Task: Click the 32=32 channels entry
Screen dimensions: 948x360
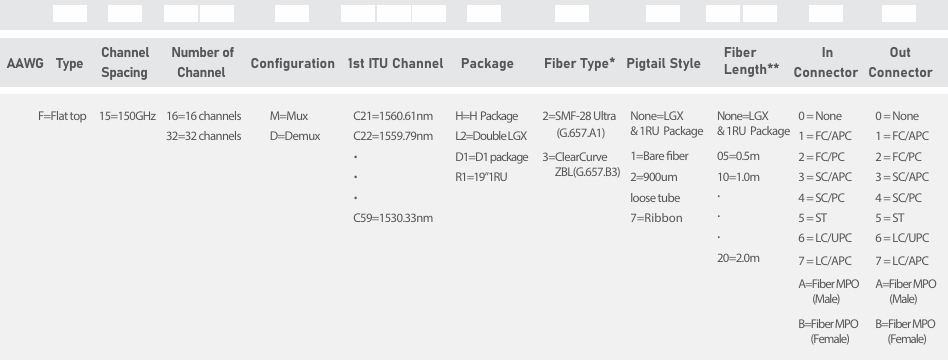Action: (x=204, y=136)
